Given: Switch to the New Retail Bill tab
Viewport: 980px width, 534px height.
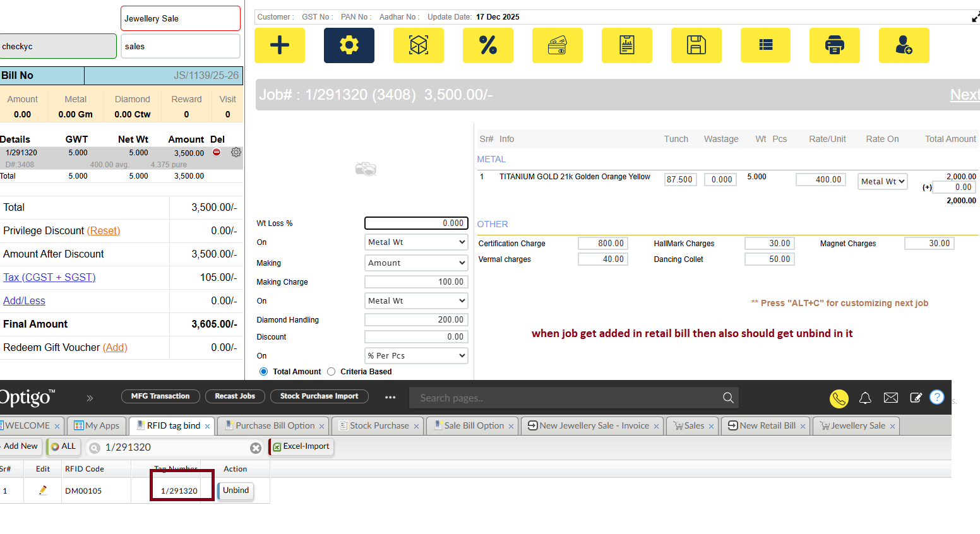Looking at the screenshot, I should (x=767, y=426).
